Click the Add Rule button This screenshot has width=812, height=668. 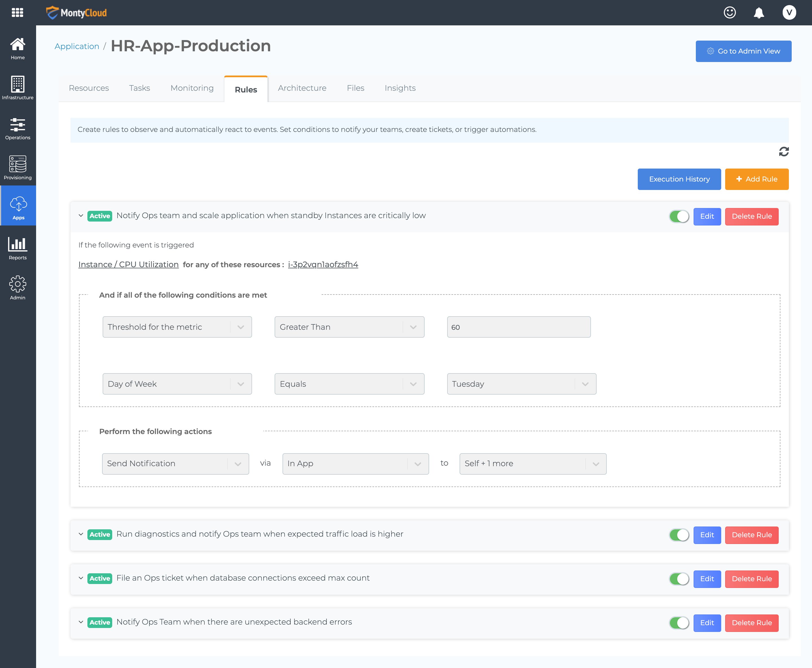tap(756, 179)
